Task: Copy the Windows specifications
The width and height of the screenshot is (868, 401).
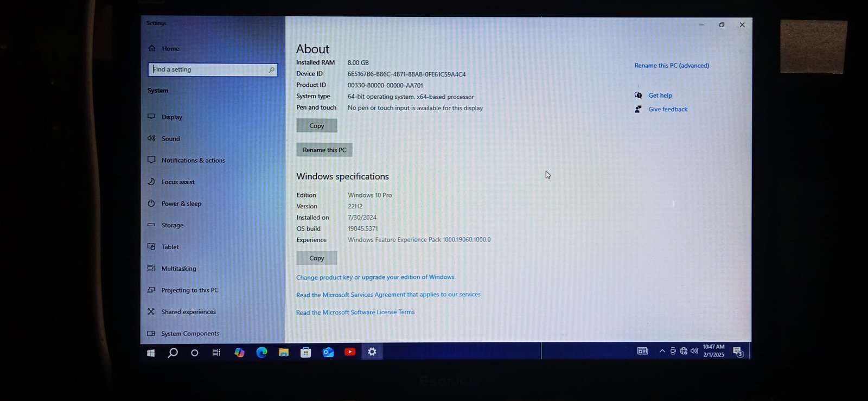Action: (317, 258)
